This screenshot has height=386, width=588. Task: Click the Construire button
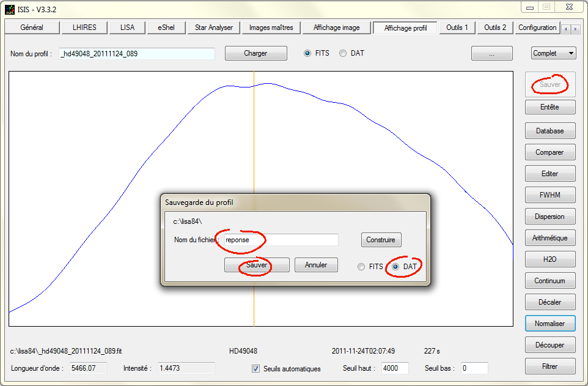tap(381, 240)
